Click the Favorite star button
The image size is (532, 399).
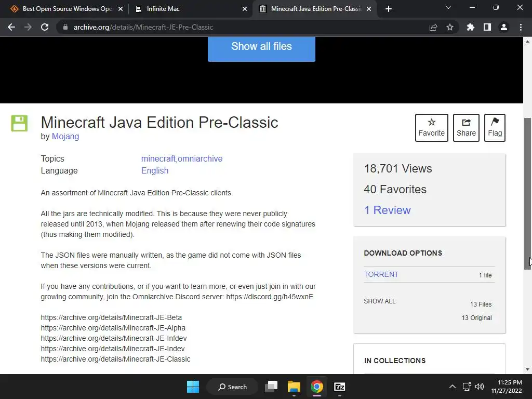(432, 128)
